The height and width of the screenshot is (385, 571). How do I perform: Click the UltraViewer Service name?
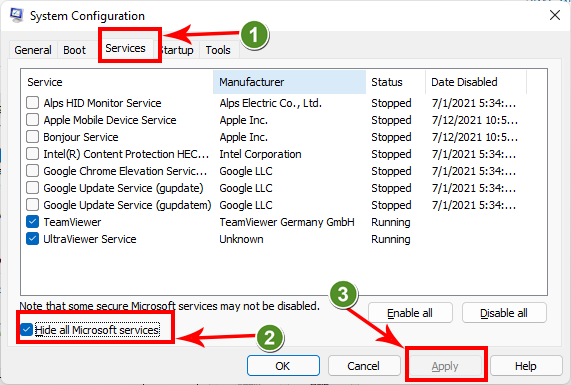[x=90, y=239]
